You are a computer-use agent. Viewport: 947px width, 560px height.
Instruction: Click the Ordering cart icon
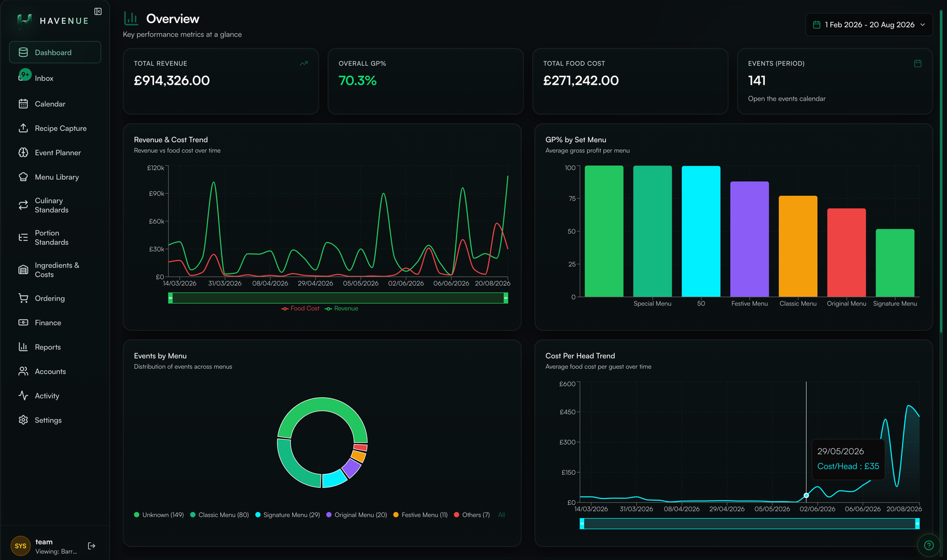pos(23,298)
